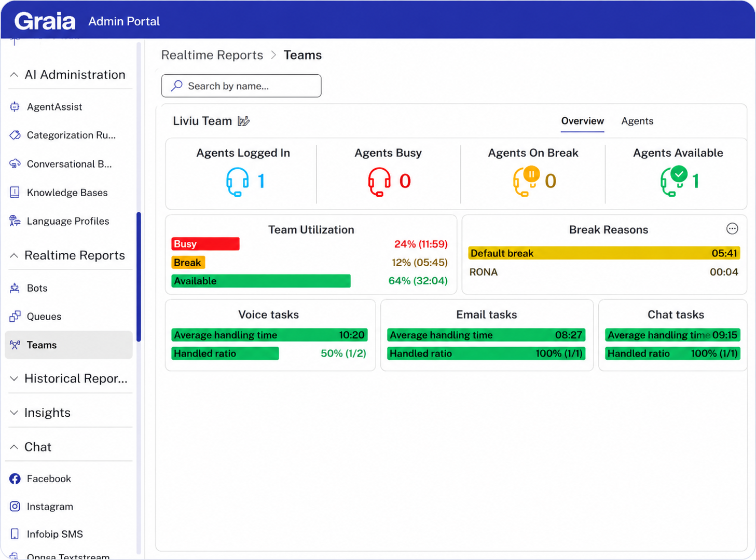The height and width of the screenshot is (560, 756).
Task: Click Chat tasks Handled ratio bar
Action: [x=672, y=353]
